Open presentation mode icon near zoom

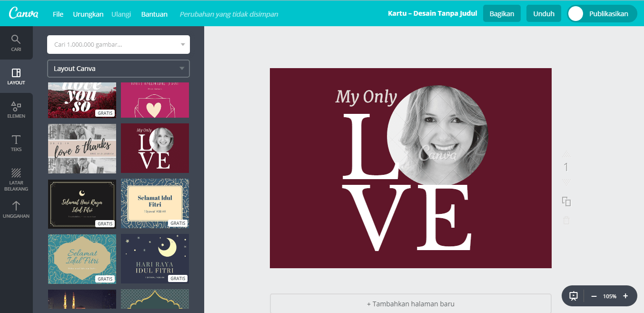574,296
